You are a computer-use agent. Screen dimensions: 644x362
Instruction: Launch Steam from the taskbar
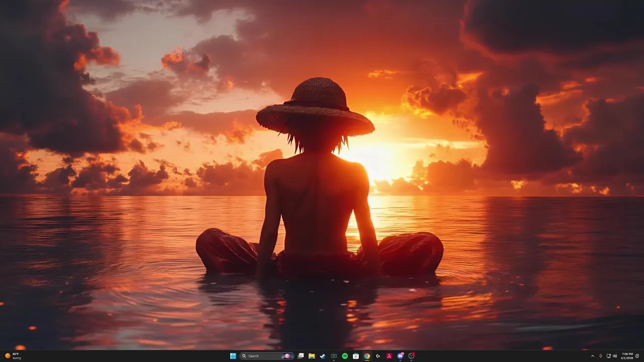click(x=323, y=356)
